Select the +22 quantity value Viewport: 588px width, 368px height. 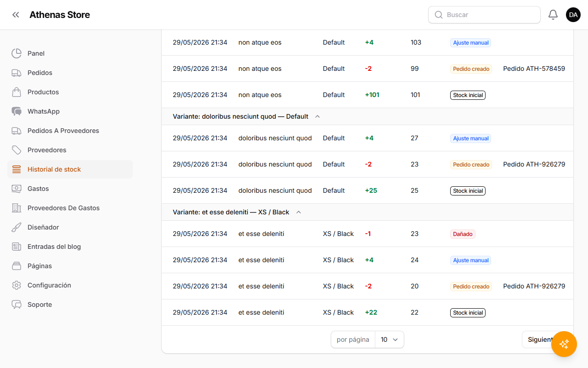[x=371, y=312]
